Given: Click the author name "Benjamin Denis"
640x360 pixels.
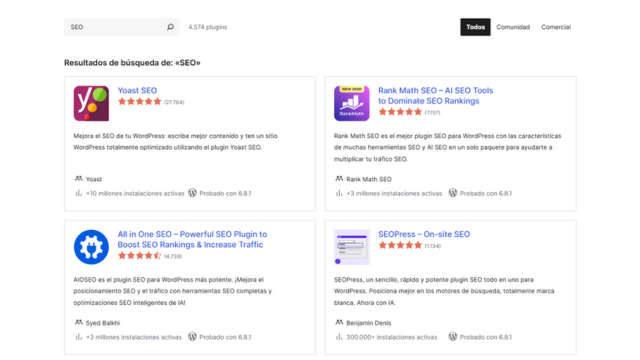Looking at the screenshot, I should (369, 323).
